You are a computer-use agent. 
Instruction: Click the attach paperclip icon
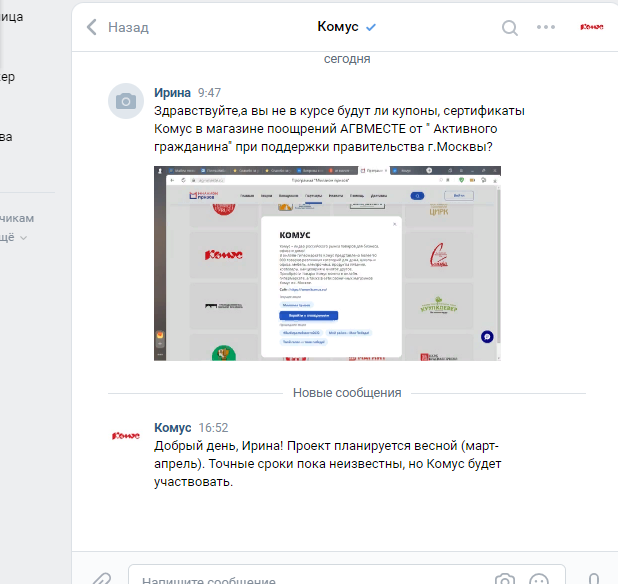tap(102, 577)
